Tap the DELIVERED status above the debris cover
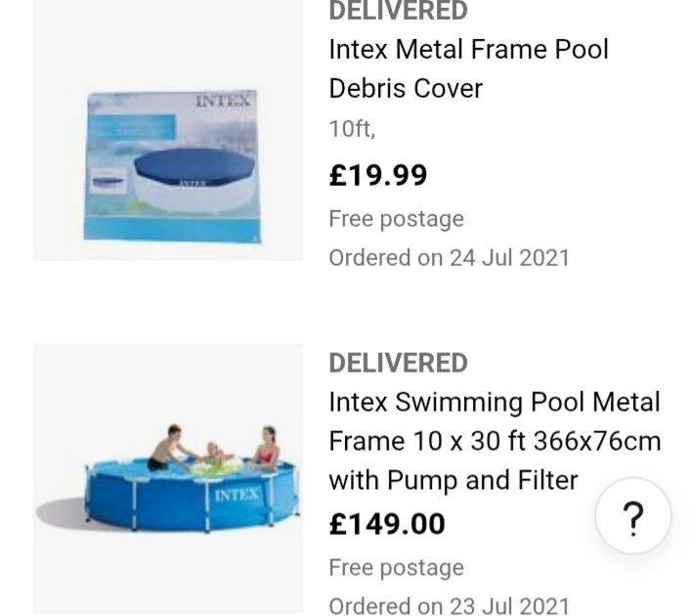 tap(398, 12)
